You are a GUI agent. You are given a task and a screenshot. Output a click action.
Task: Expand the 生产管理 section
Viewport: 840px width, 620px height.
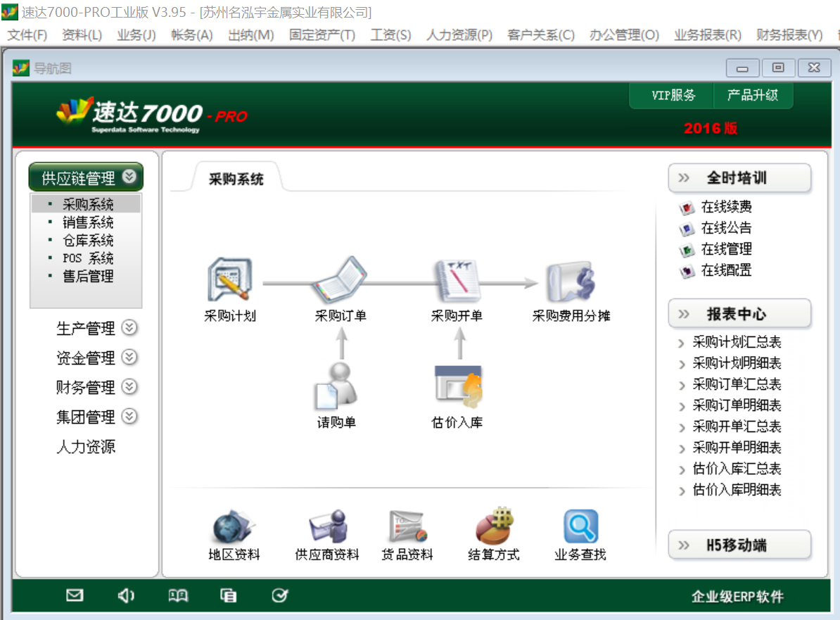click(129, 328)
